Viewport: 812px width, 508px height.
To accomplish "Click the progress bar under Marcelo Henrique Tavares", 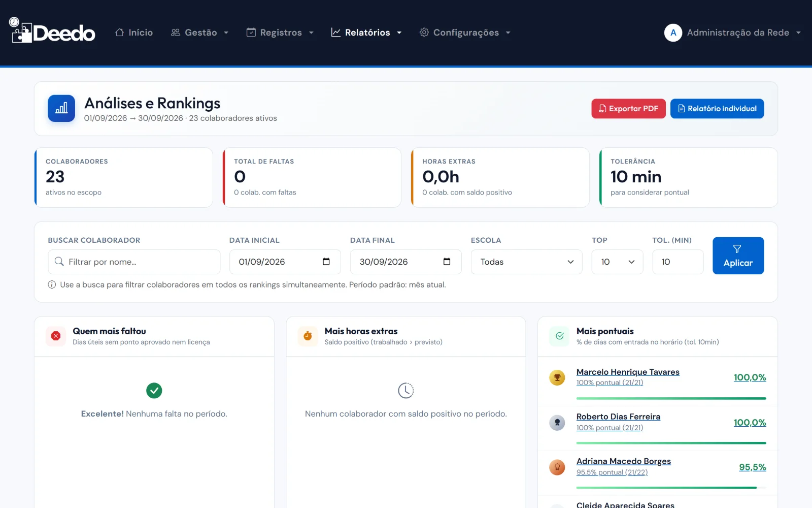I will [671, 398].
